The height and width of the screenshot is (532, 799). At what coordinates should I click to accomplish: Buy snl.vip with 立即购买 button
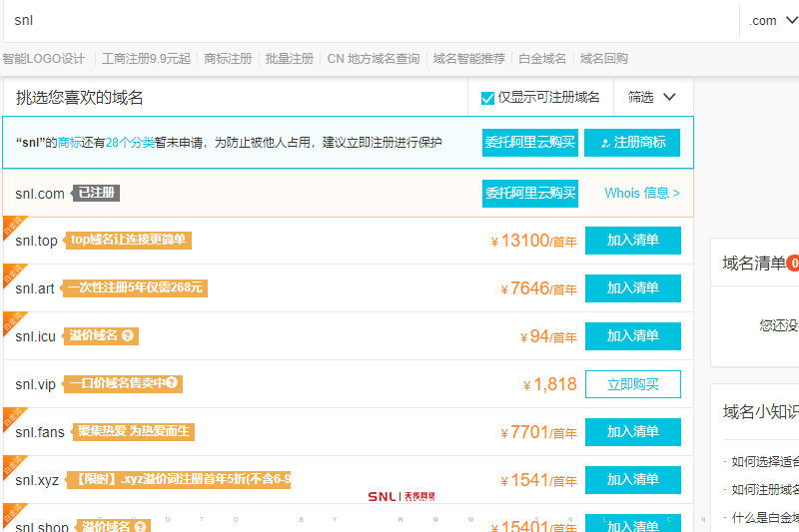(x=632, y=384)
